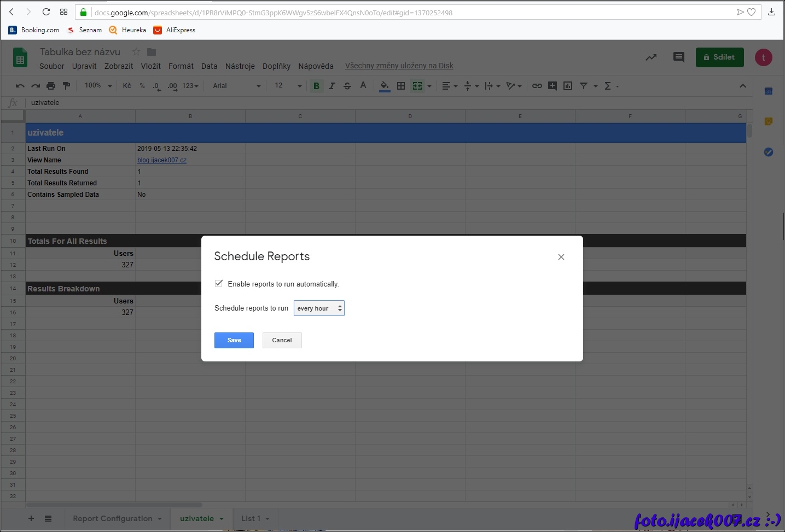
Task: Click the insert link icon
Action: click(537, 86)
